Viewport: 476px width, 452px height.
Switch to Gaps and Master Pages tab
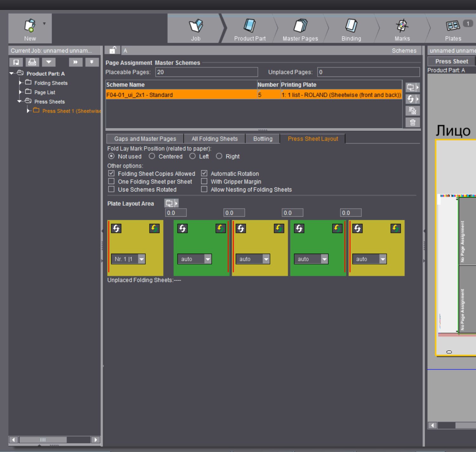point(145,139)
